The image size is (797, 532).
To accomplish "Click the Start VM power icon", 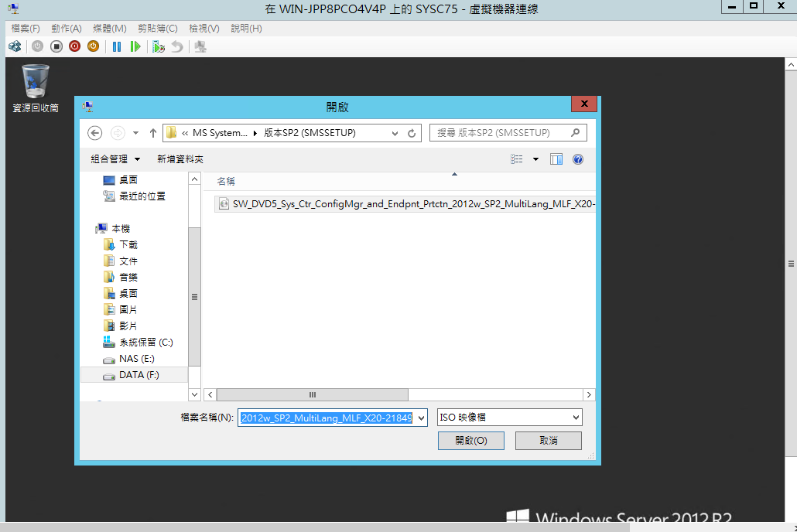I will coord(38,46).
